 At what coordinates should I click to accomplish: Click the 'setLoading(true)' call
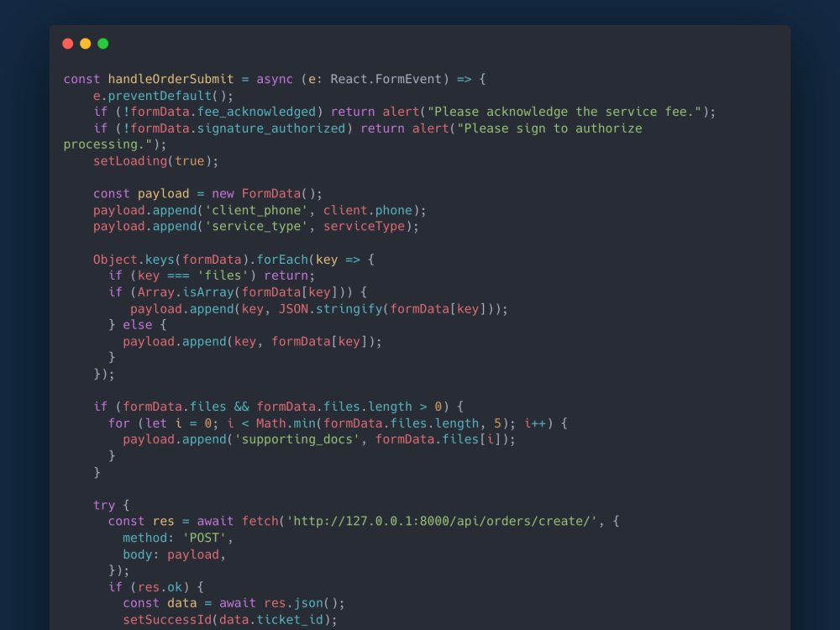pos(152,161)
